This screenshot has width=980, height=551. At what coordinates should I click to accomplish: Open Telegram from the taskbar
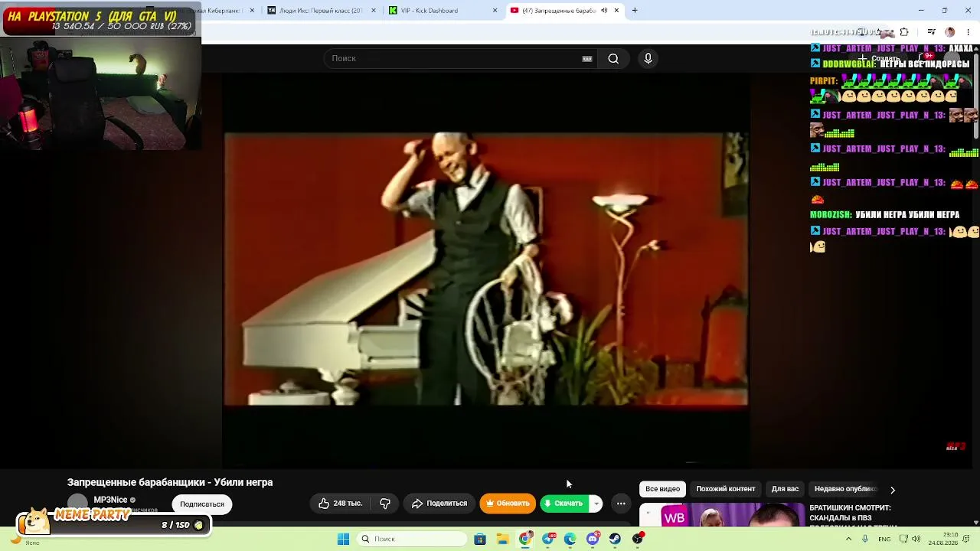548,539
